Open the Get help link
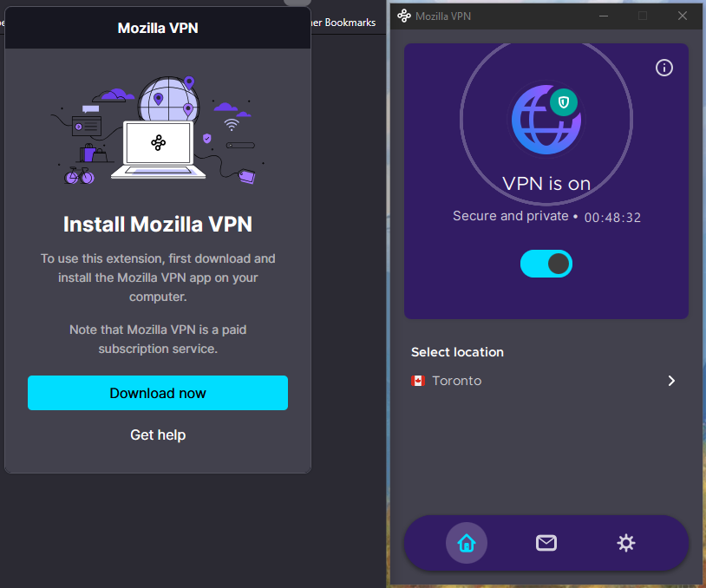Image resolution: width=706 pixels, height=588 pixels. [158, 434]
